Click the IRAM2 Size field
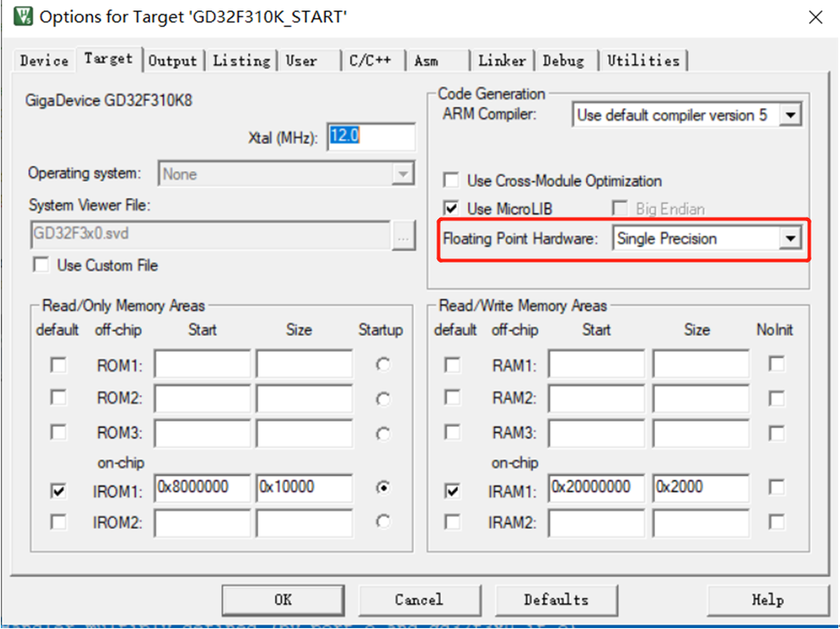 tap(701, 523)
